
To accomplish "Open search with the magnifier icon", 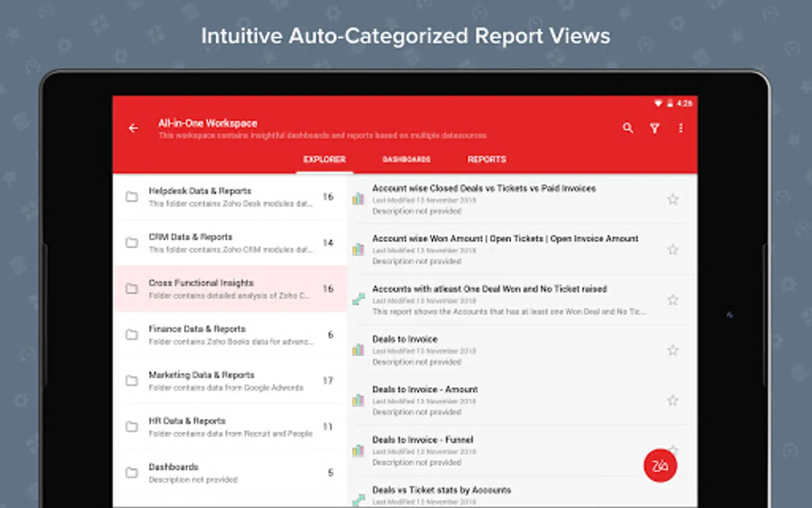I will (628, 128).
